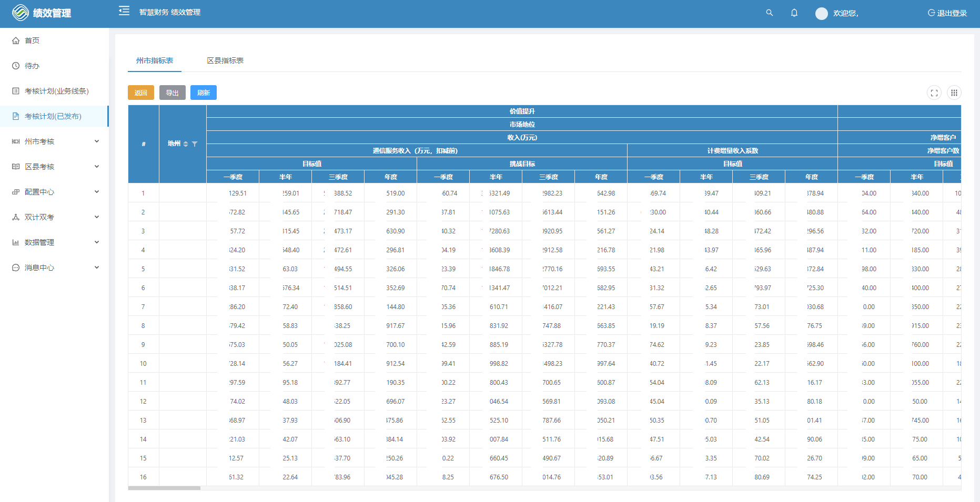Viewport: 980px width, 502px height.
Task: Click the 市场地位 header cell
Action: click(x=522, y=124)
